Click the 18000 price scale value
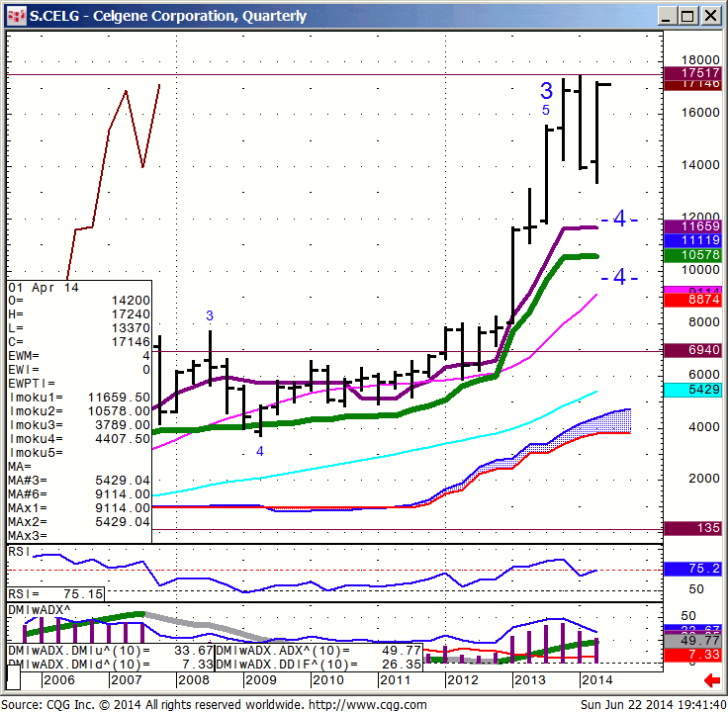Screen dimensions: 728x712 pyautogui.click(x=700, y=60)
